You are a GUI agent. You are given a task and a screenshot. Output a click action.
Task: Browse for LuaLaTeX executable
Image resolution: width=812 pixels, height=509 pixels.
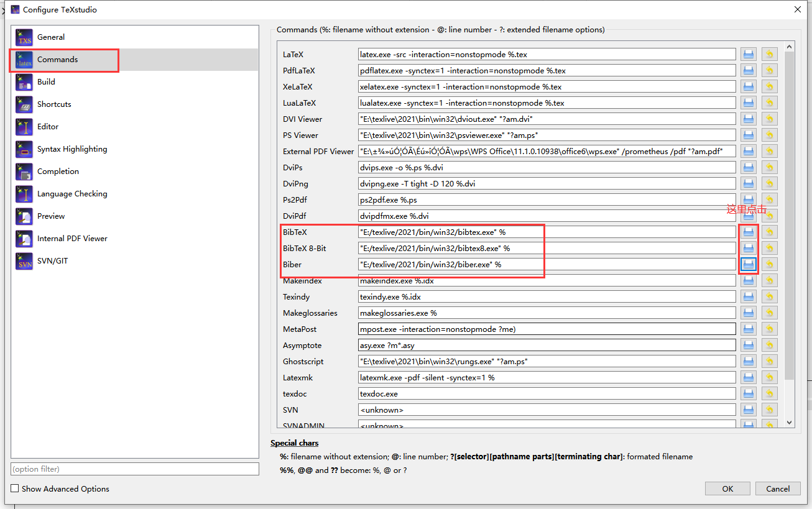click(x=749, y=103)
